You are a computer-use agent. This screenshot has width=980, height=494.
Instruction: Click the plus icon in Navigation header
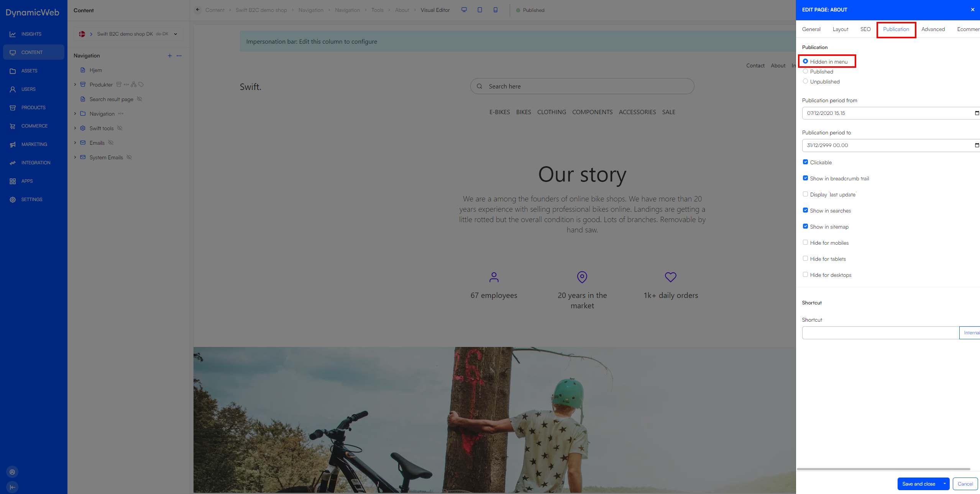point(169,56)
